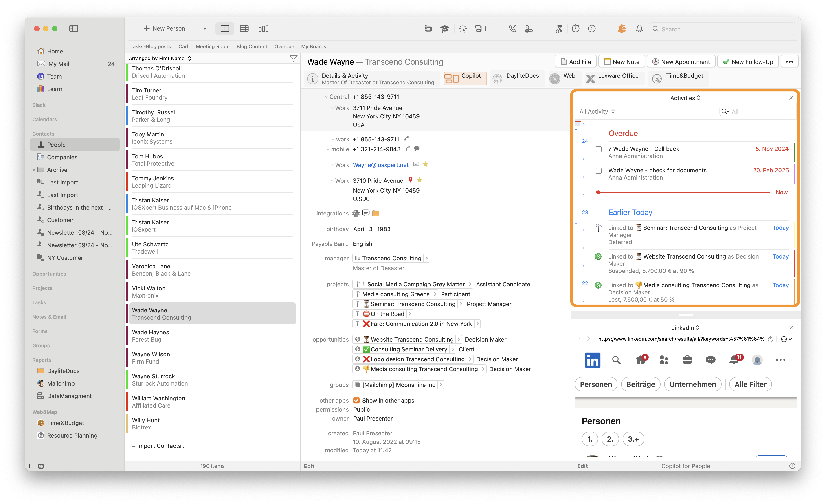Create a New Note
The height and width of the screenshot is (504, 826).
[x=622, y=62]
